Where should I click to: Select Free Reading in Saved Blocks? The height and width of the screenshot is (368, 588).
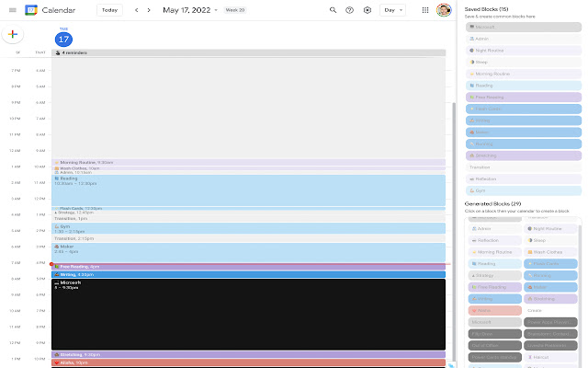click(x=524, y=98)
